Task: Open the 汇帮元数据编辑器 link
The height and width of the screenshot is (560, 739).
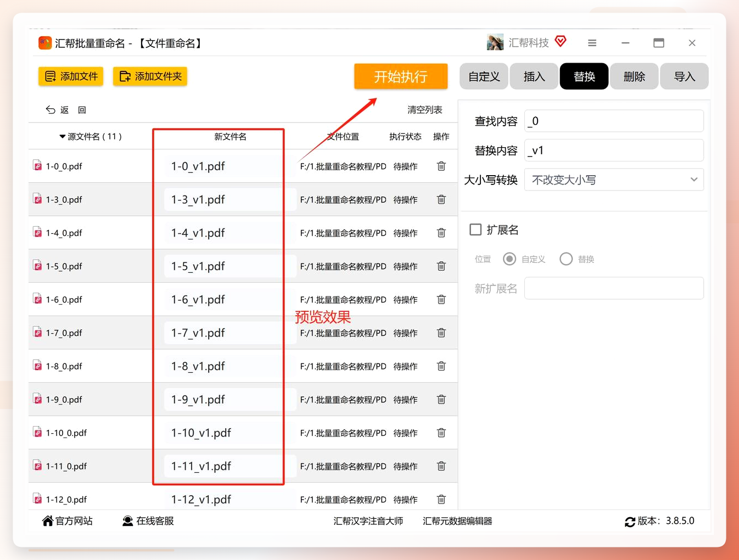Action: tap(457, 521)
